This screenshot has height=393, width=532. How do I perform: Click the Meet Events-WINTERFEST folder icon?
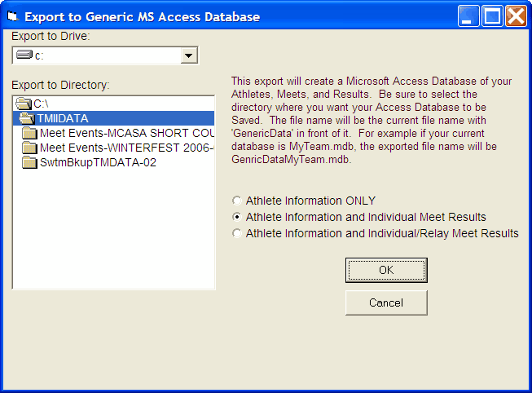coord(30,148)
